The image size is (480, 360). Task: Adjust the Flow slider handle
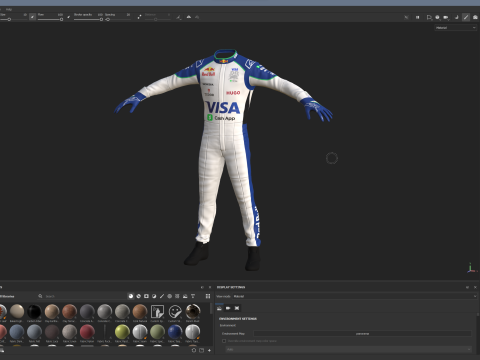pyautogui.click(x=61, y=20)
